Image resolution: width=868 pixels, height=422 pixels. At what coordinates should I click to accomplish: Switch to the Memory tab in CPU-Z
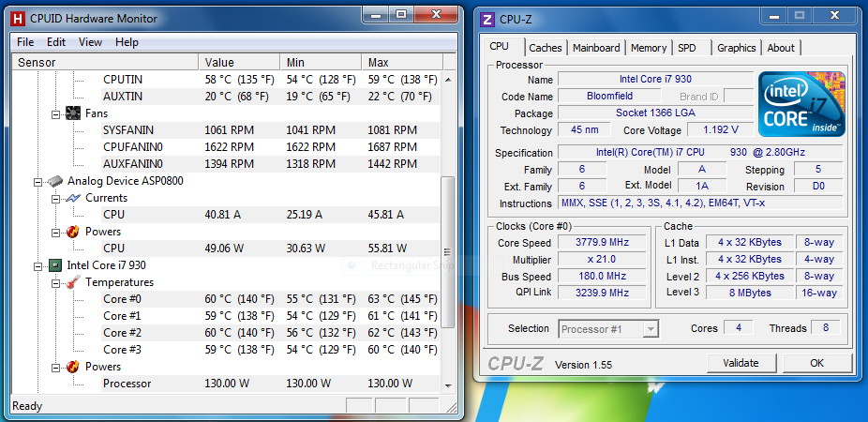(649, 48)
